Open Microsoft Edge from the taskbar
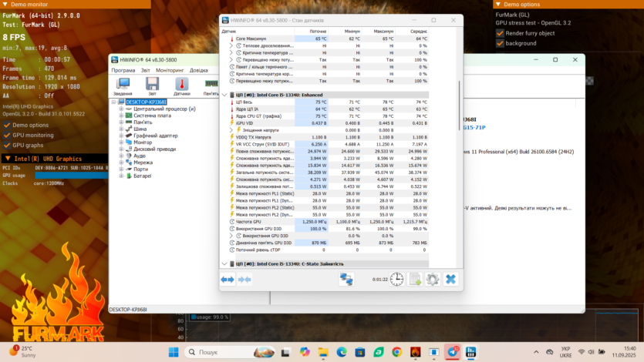The image size is (644, 362). tap(342, 352)
